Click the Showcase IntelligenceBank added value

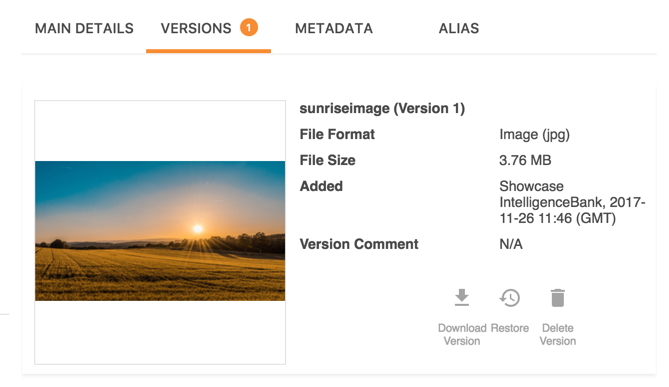(x=572, y=202)
